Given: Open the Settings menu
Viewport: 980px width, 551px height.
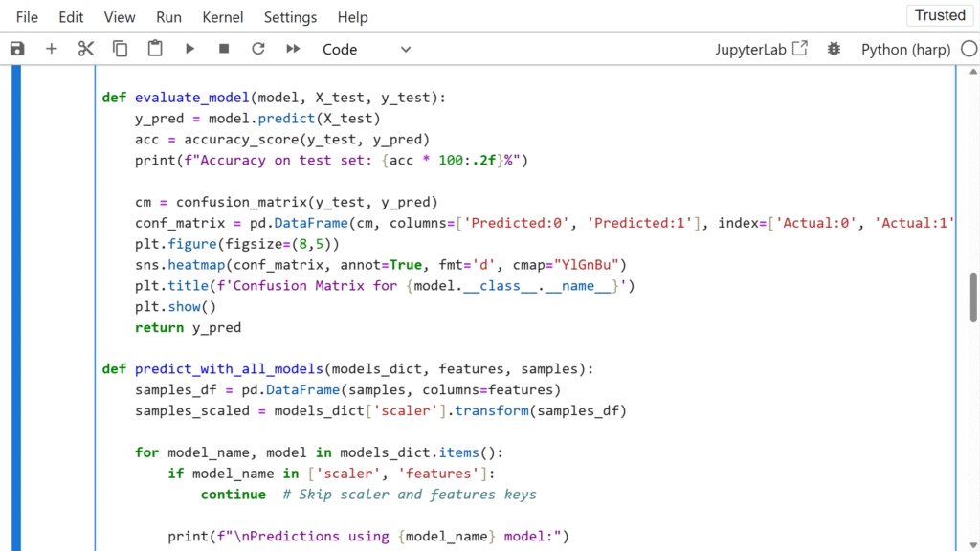Looking at the screenshot, I should tap(290, 16).
